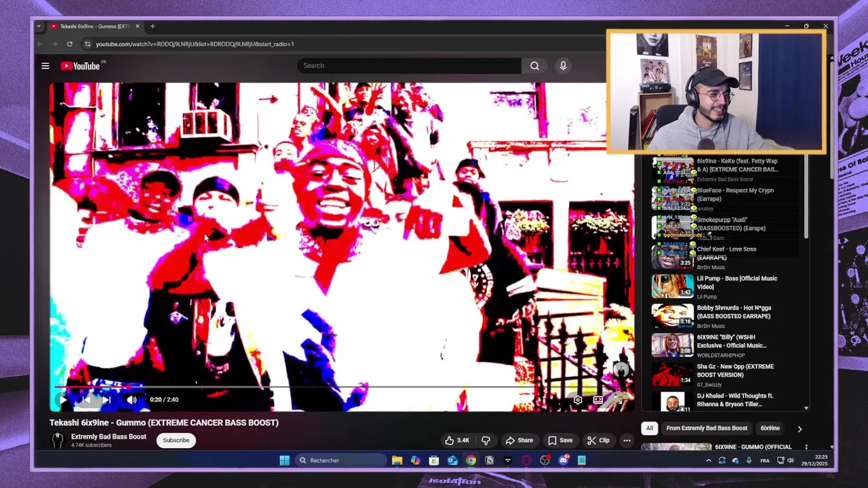
Task: Open DJ Khaled Wild Thoughts video
Action: 735,400
